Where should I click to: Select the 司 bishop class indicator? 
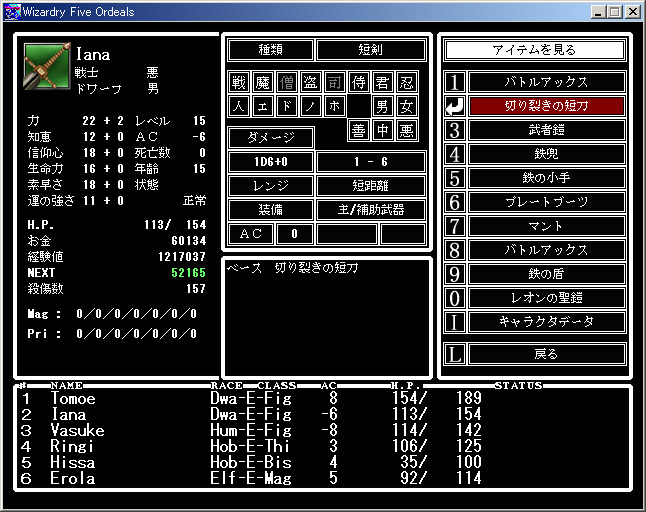[334, 82]
